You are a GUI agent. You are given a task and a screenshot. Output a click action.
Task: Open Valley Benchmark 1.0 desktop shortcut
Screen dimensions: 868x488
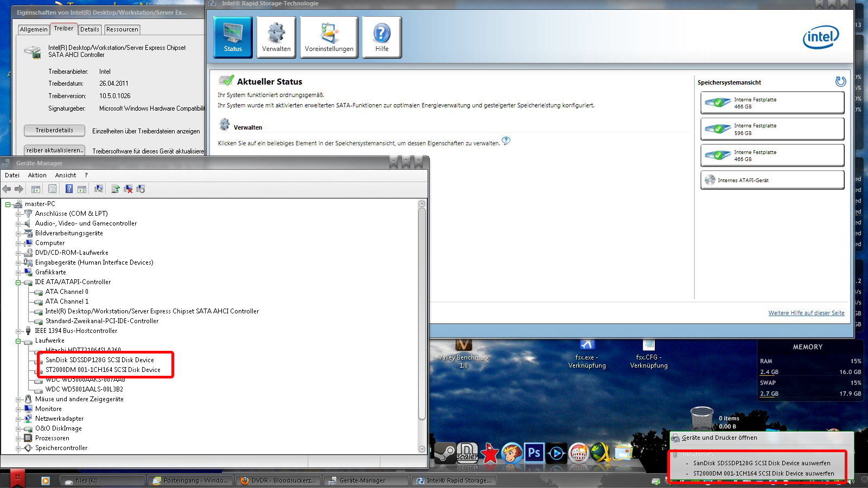pyautogui.click(x=463, y=354)
